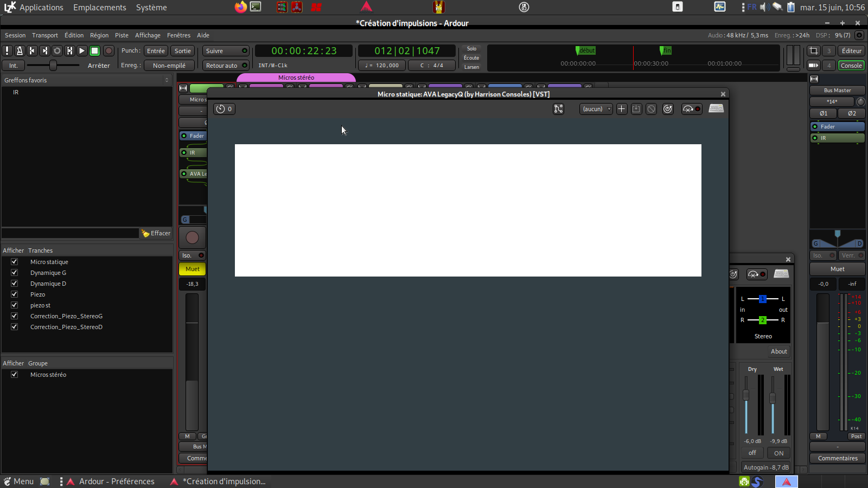Start playback with the play button
This screenshot has height=488, width=868.
tap(82, 50)
